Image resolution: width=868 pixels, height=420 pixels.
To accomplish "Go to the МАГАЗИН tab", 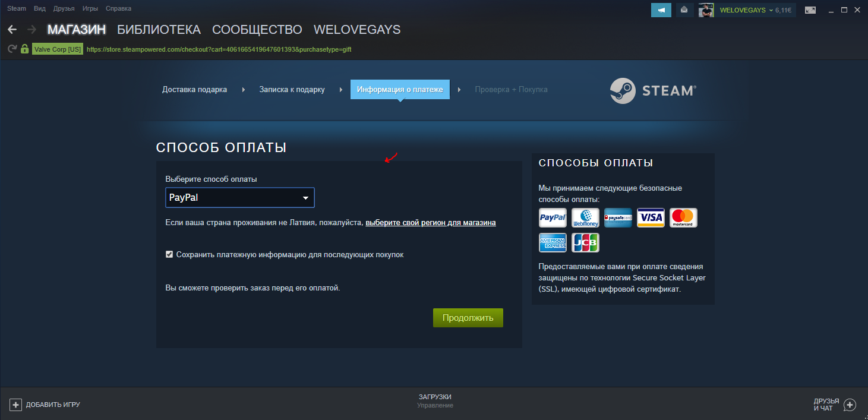I will [x=77, y=30].
